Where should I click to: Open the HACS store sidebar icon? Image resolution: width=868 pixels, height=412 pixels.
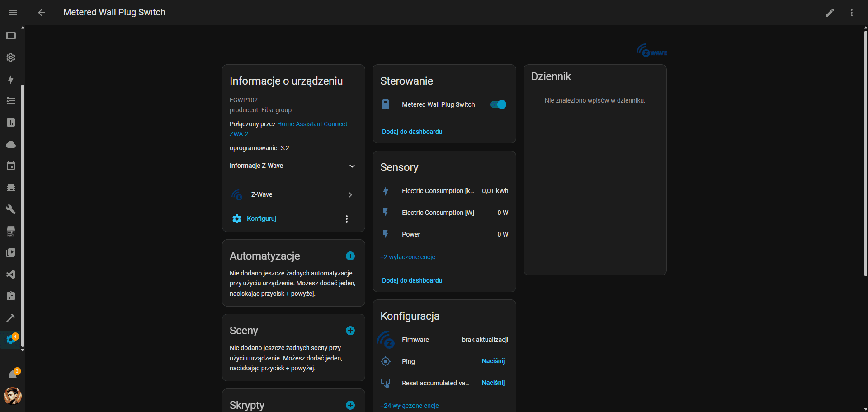click(x=11, y=231)
